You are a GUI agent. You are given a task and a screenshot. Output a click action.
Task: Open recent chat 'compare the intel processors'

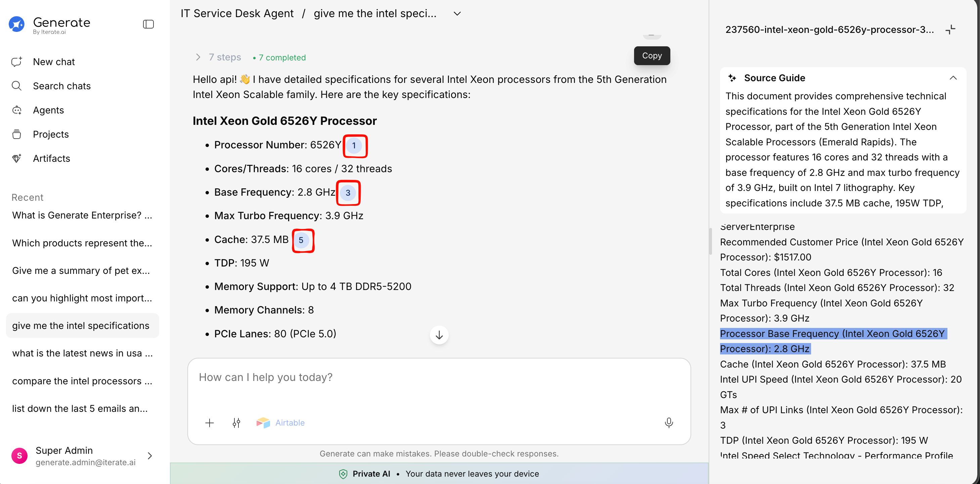click(82, 381)
